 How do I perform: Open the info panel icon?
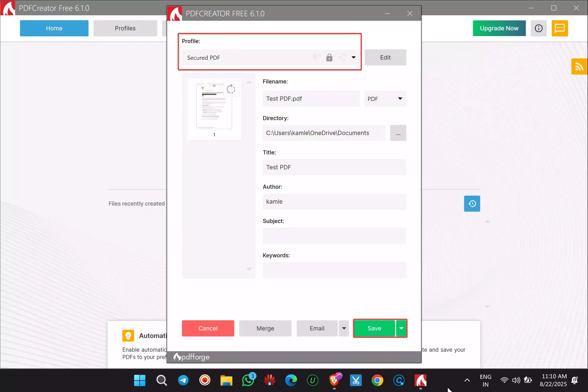[x=539, y=28]
